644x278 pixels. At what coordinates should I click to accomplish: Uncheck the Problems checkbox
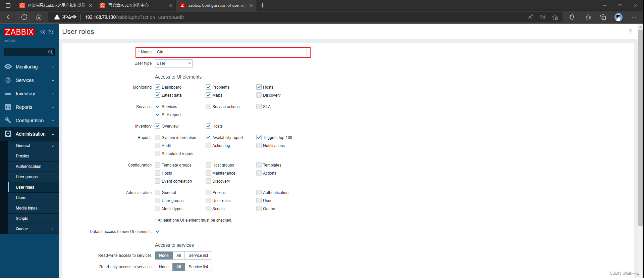[208, 87]
